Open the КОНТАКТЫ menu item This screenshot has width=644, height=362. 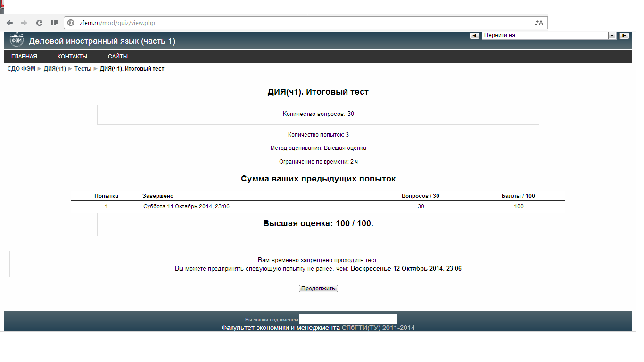72,57
